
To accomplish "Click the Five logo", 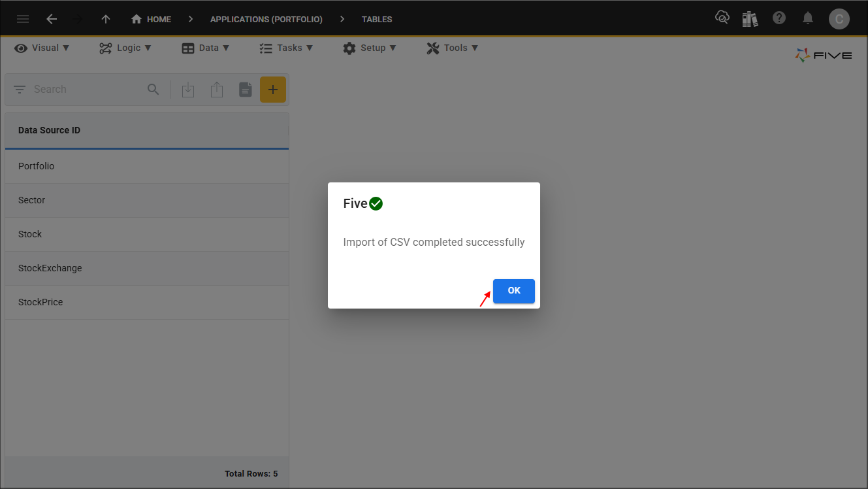I will (x=824, y=56).
